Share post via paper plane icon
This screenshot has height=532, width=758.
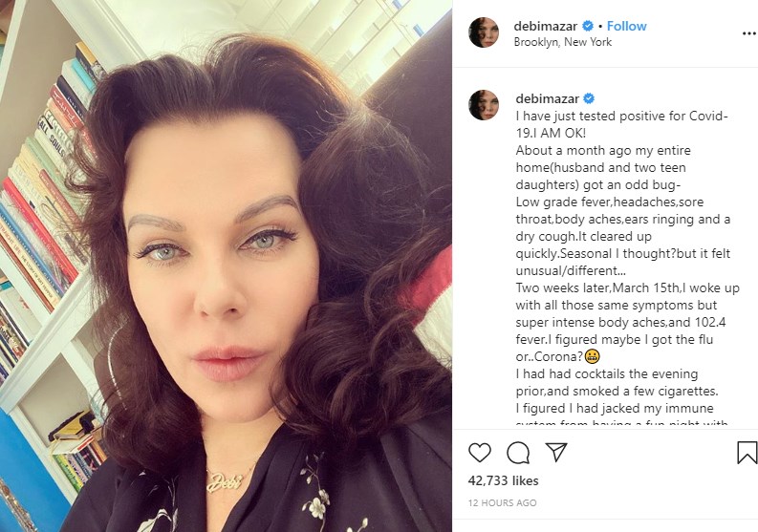click(x=556, y=452)
